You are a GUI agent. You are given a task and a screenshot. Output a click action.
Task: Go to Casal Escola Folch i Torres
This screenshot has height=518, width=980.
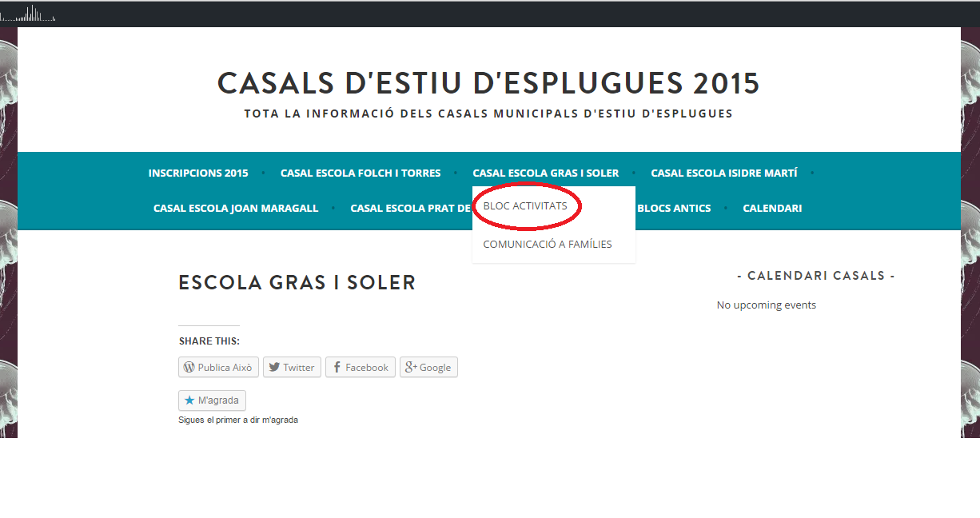coord(360,173)
